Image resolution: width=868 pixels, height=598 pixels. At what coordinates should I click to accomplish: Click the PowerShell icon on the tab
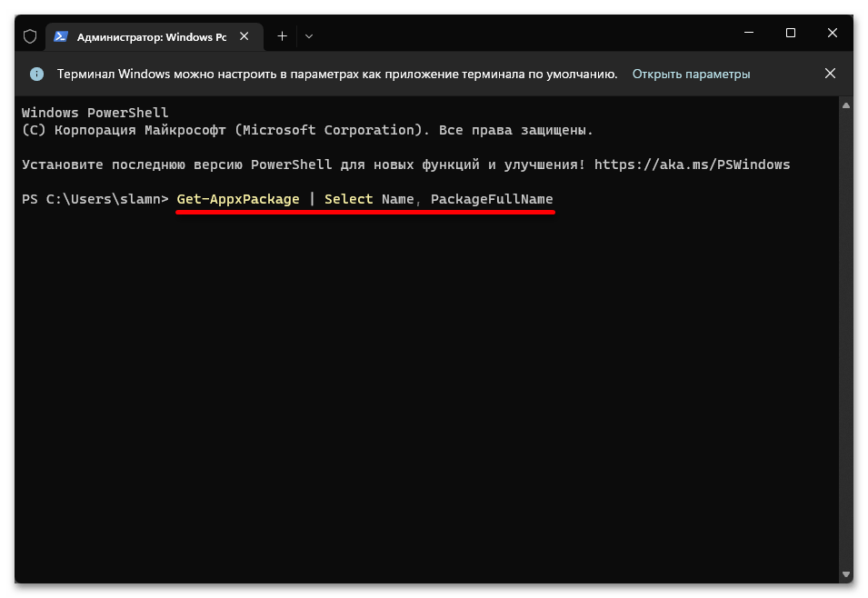point(61,36)
